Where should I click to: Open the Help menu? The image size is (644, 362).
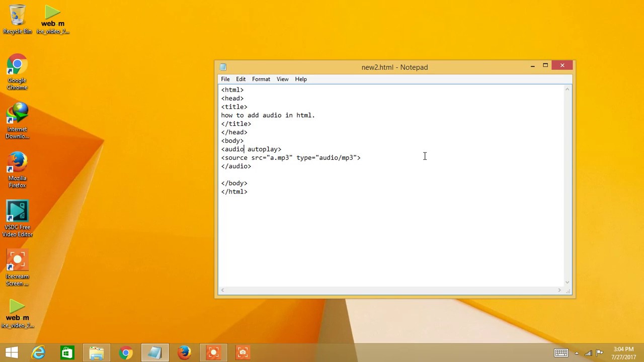point(301,79)
